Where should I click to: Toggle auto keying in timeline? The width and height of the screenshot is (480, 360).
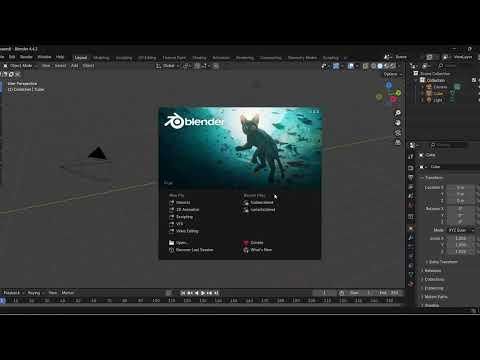click(169, 293)
